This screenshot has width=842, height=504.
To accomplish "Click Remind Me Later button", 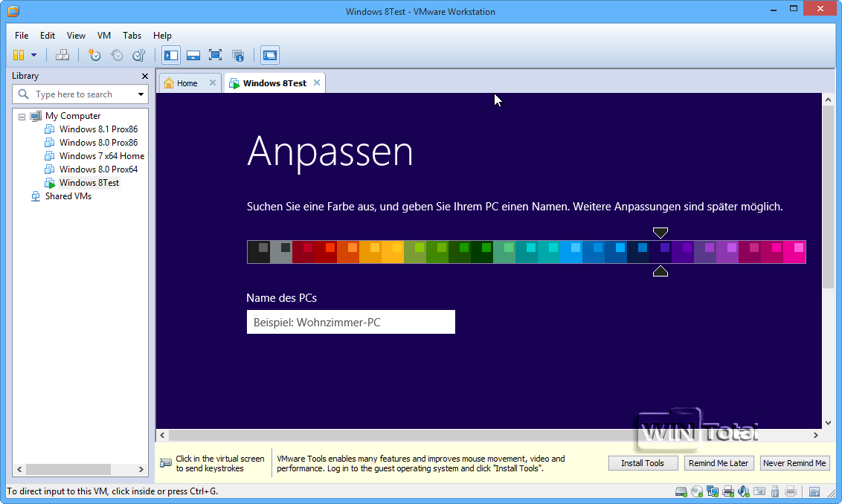I will [x=719, y=463].
